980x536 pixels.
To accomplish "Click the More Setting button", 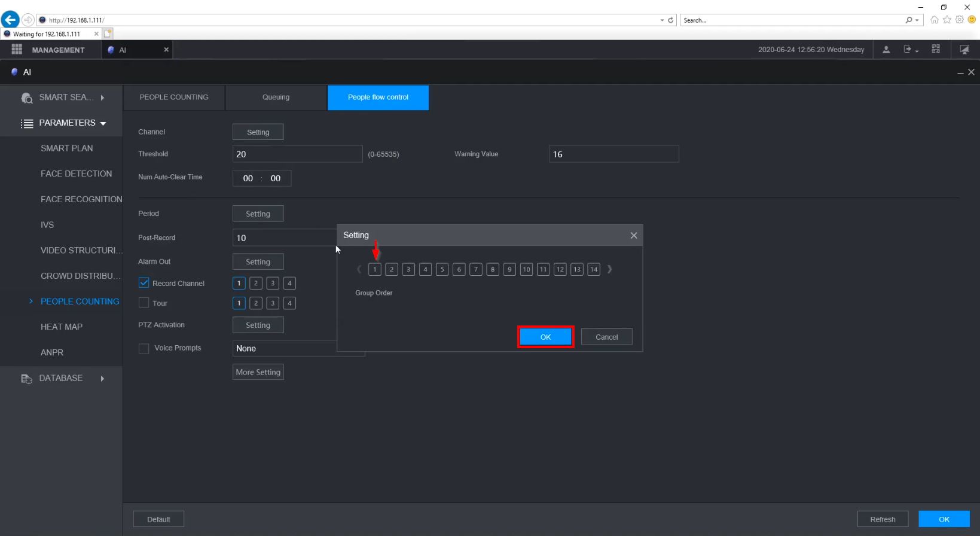I will click(258, 372).
